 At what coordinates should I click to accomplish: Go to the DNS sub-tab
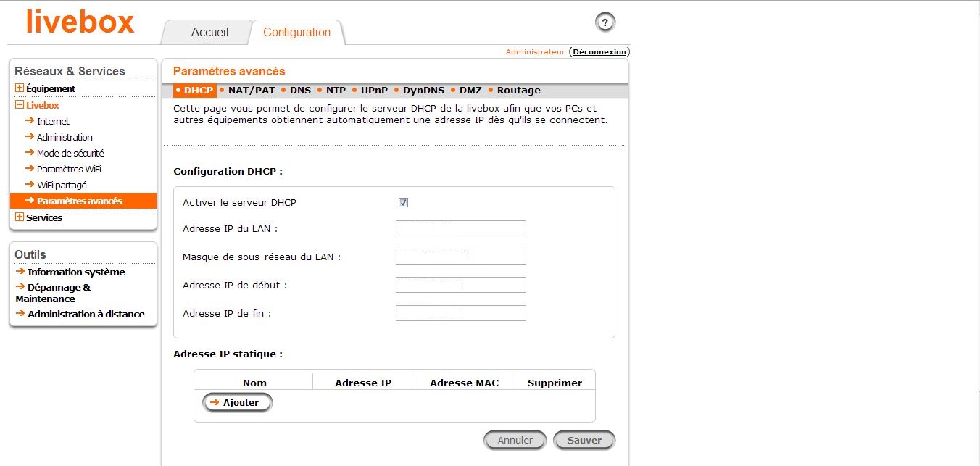[300, 91]
